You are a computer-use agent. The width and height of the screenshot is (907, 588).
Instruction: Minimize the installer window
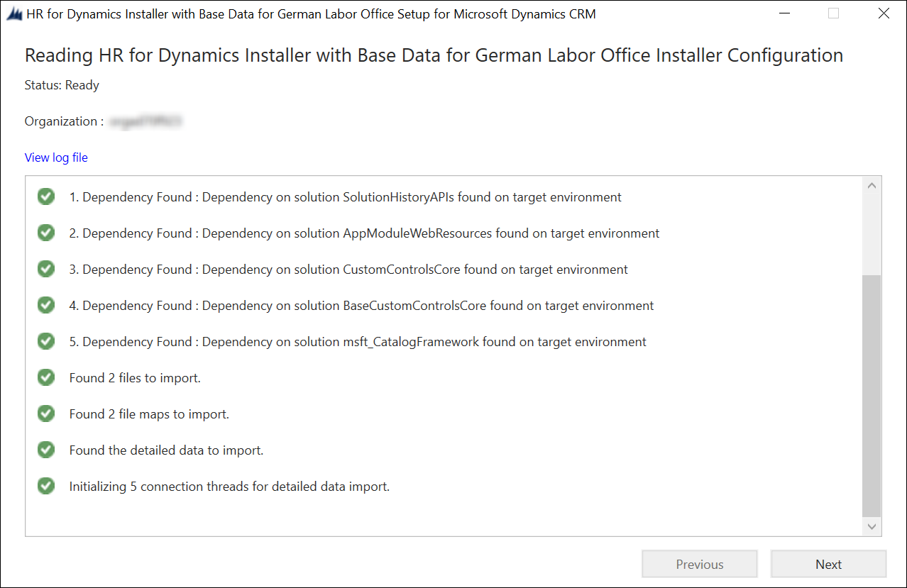(x=784, y=13)
